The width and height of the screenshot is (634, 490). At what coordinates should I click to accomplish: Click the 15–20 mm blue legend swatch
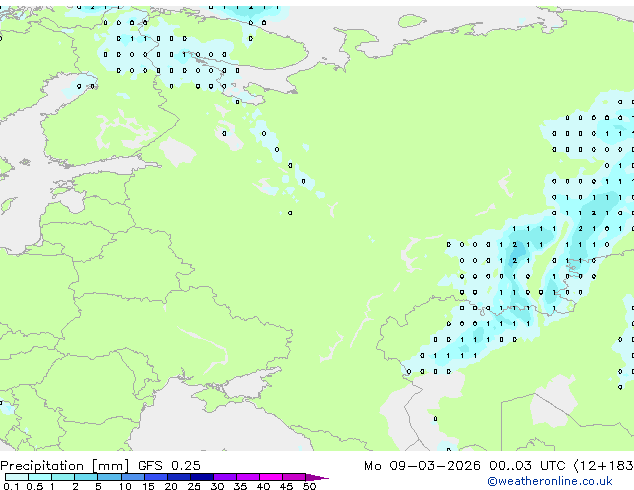pyautogui.click(x=156, y=477)
